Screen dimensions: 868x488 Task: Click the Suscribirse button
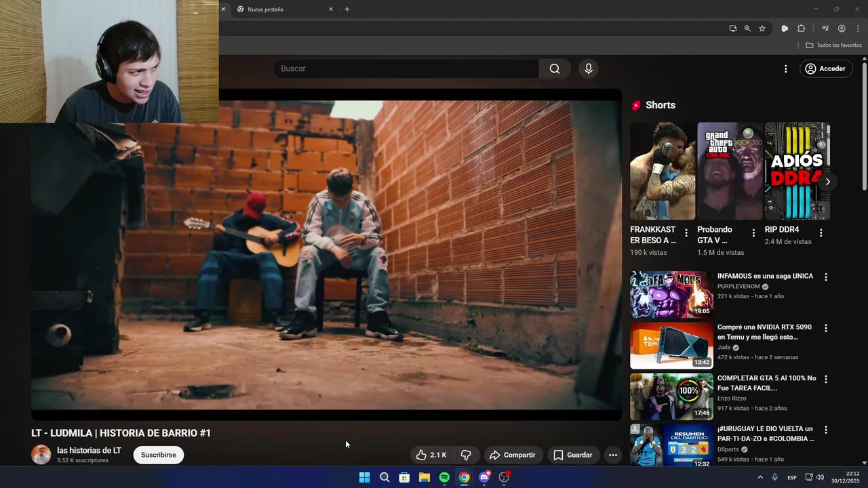point(159,455)
